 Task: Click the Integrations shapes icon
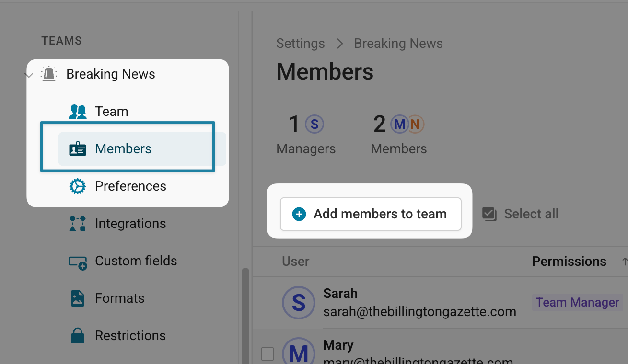pos(77,224)
